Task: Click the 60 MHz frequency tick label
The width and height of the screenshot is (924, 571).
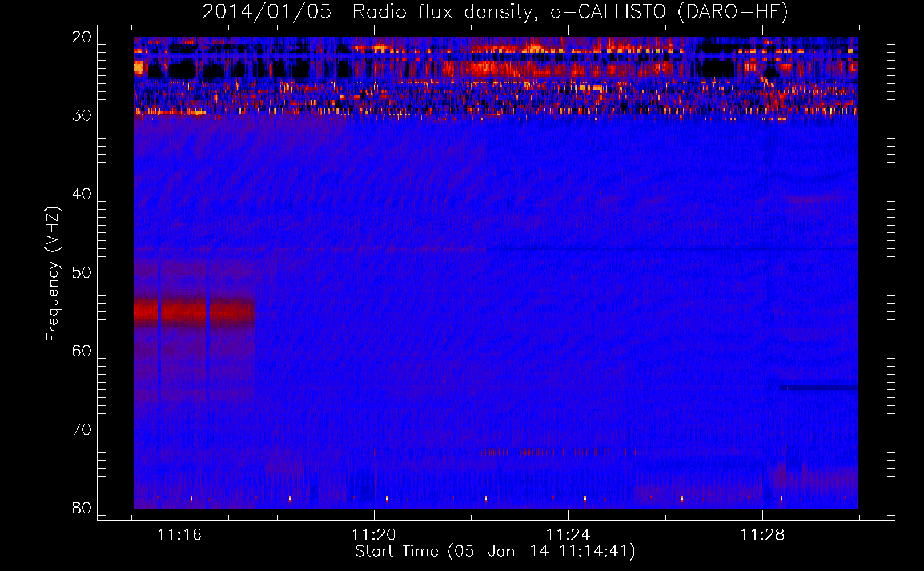Action: [82, 351]
